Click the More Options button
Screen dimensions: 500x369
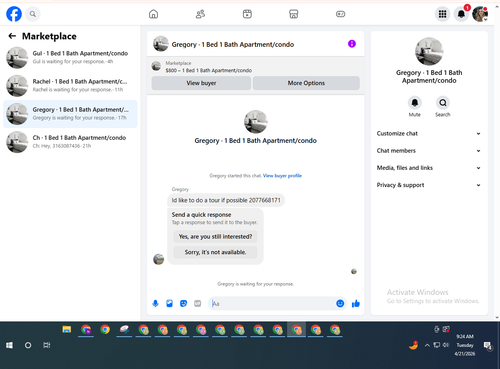tap(306, 83)
